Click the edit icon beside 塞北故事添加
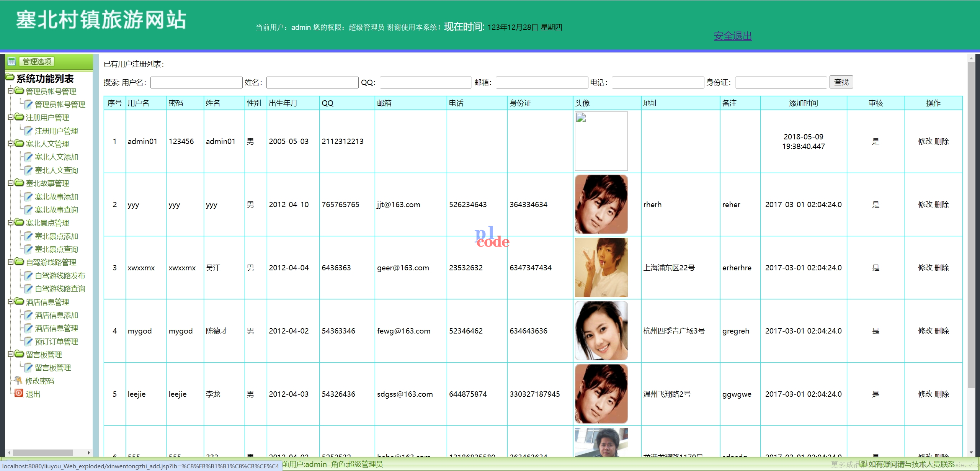 pyautogui.click(x=28, y=196)
